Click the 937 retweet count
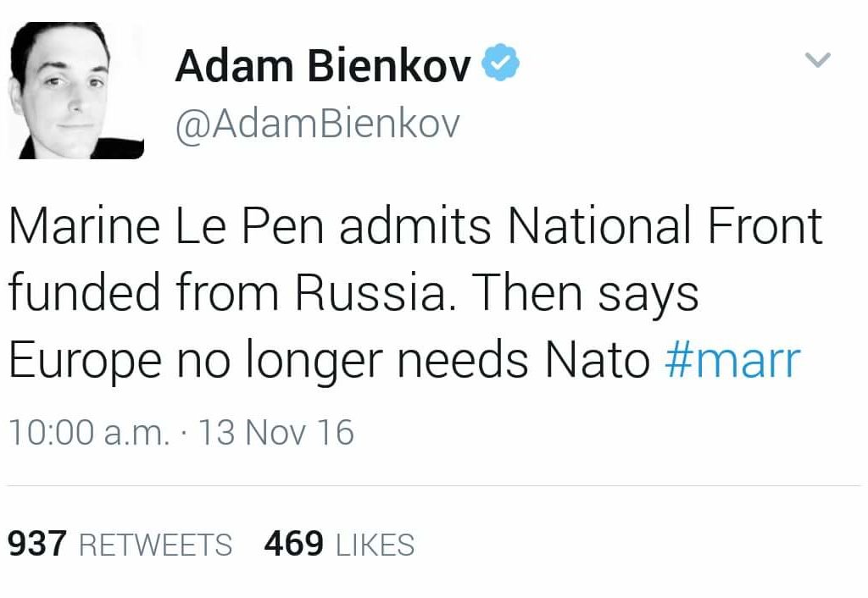868x598 pixels. point(37,544)
